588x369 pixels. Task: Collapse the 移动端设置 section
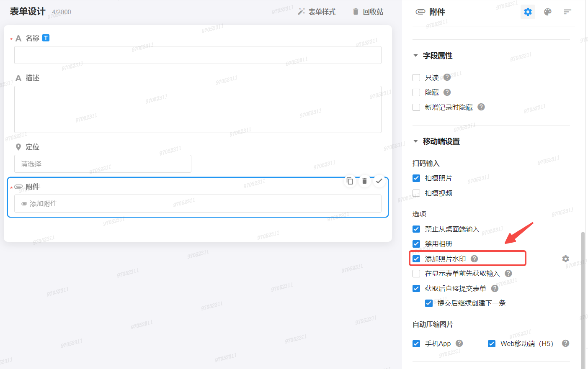point(415,141)
